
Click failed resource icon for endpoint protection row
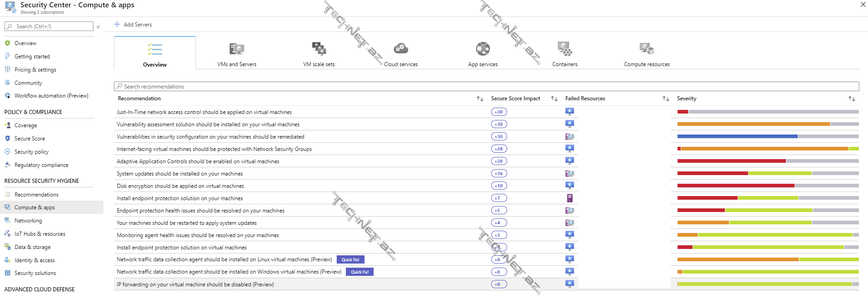(570, 198)
